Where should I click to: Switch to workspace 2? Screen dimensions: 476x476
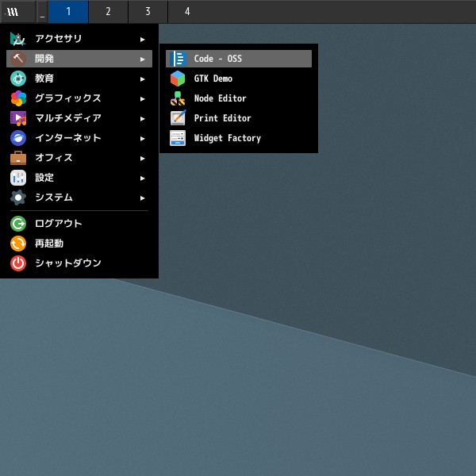pos(108,12)
